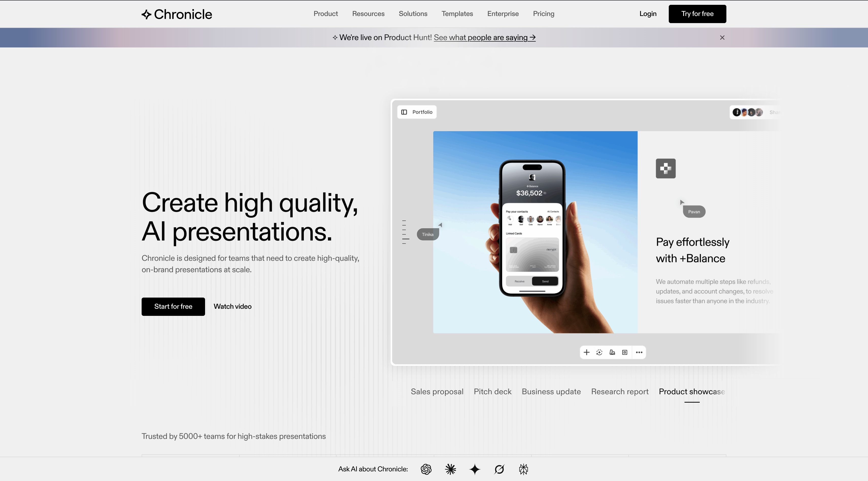Click the Try for free button
Image resolution: width=868 pixels, height=481 pixels.
point(697,14)
